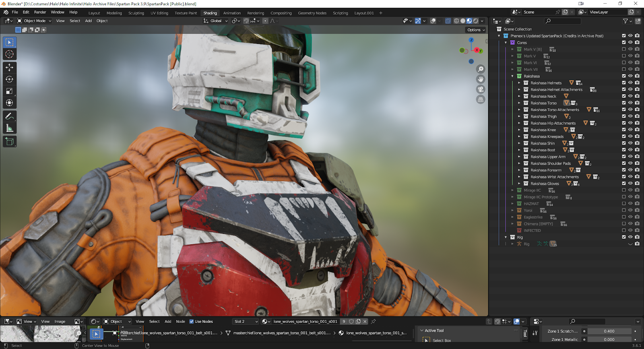644x349 pixels.
Task: Switch perspective/orthographic grid icon
Action: point(481,99)
